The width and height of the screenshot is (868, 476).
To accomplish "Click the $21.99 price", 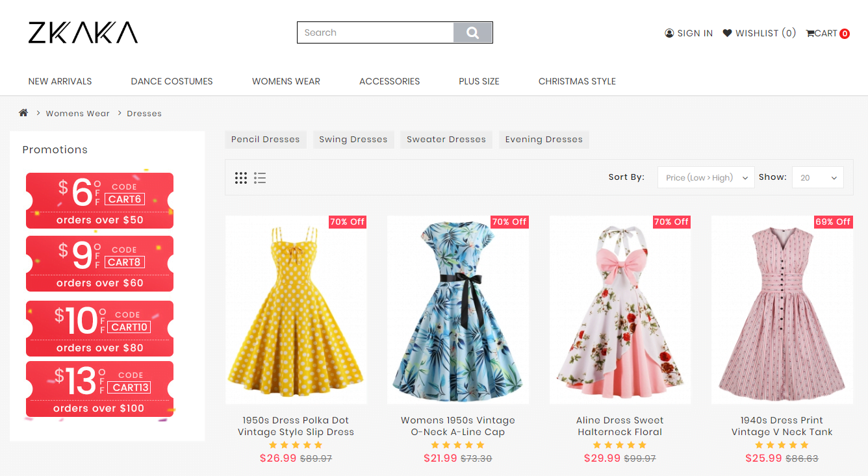I will pyautogui.click(x=440, y=458).
